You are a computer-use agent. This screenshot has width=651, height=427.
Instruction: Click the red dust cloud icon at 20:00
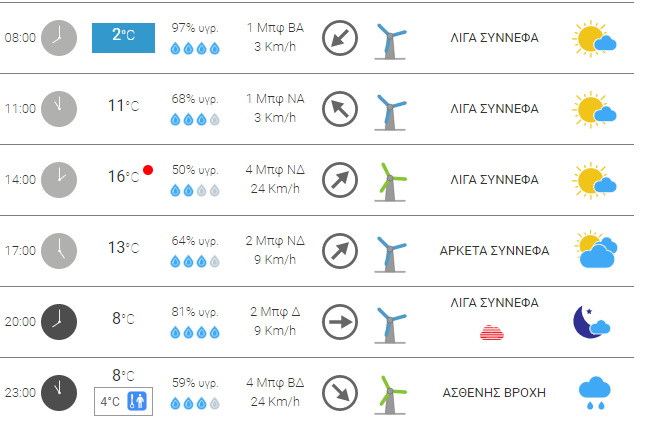pos(495,332)
